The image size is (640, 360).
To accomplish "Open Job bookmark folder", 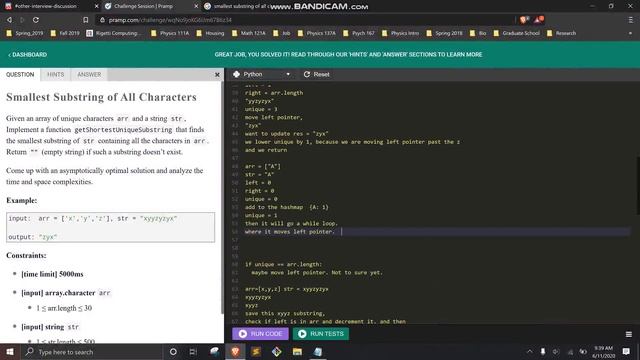I will point(282,33).
